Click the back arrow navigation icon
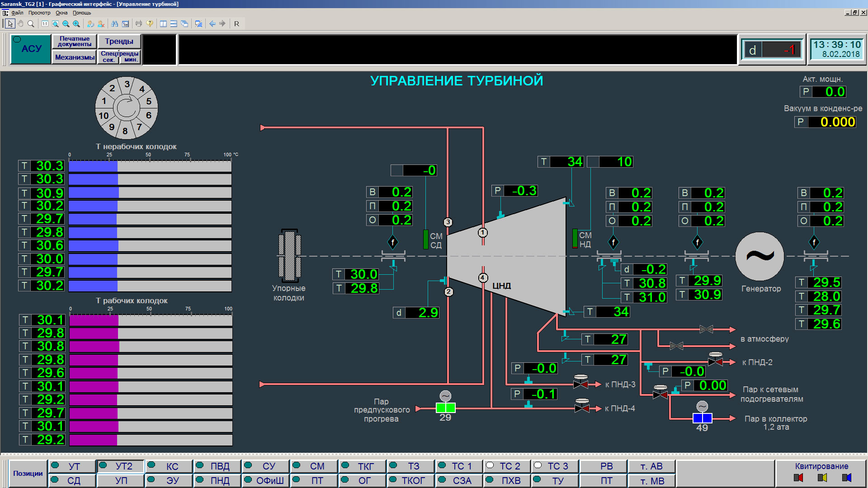 point(212,23)
